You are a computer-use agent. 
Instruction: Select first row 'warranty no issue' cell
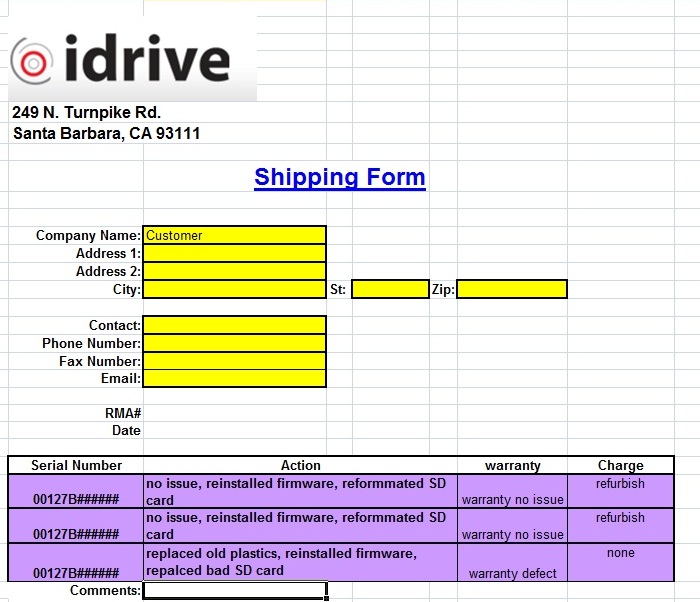512,491
